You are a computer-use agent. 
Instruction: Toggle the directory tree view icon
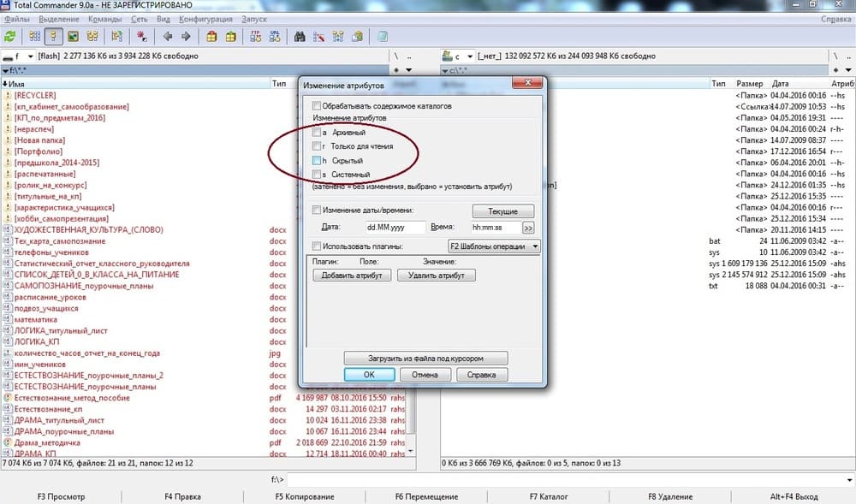click(x=92, y=37)
